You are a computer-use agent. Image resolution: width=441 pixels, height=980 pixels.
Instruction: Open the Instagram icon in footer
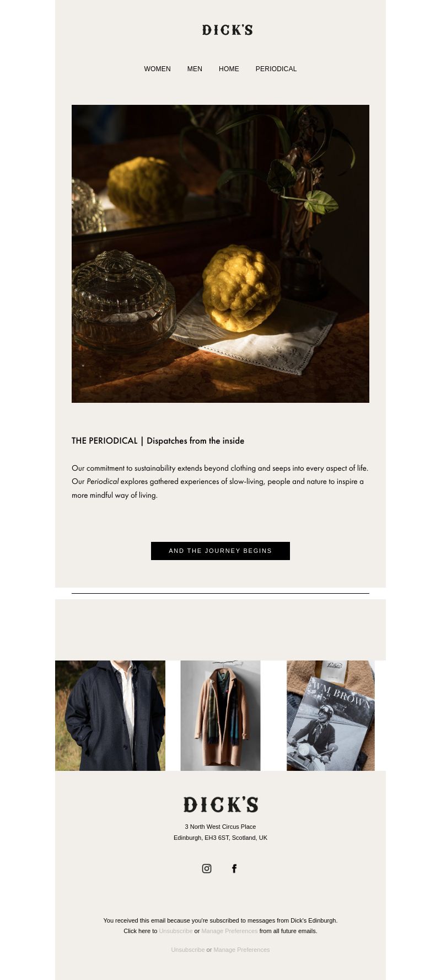click(x=207, y=869)
